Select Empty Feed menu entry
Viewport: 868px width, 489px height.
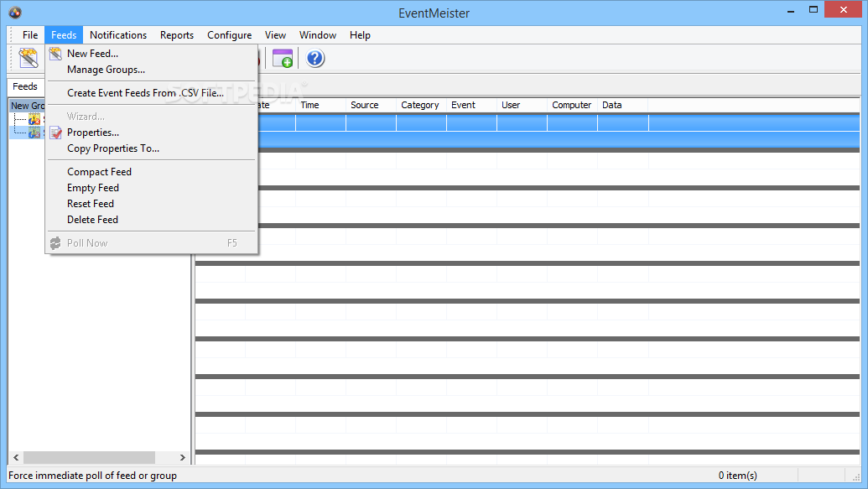(151, 188)
